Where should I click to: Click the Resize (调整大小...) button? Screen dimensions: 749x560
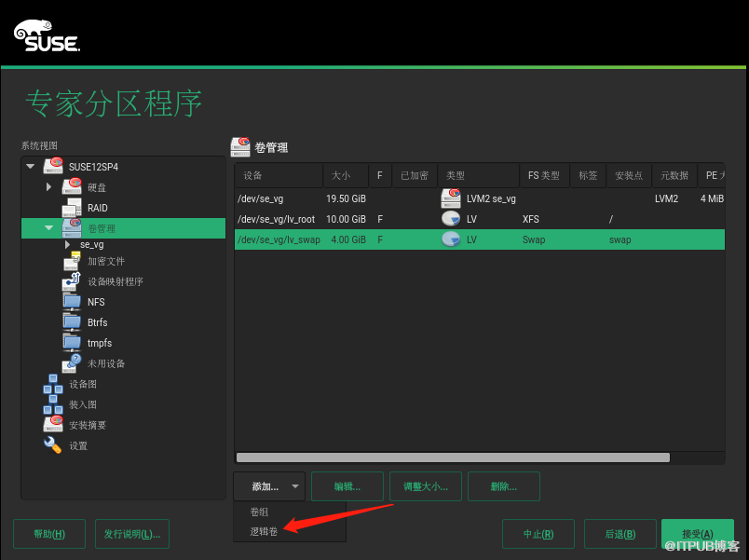[x=426, y=486]
